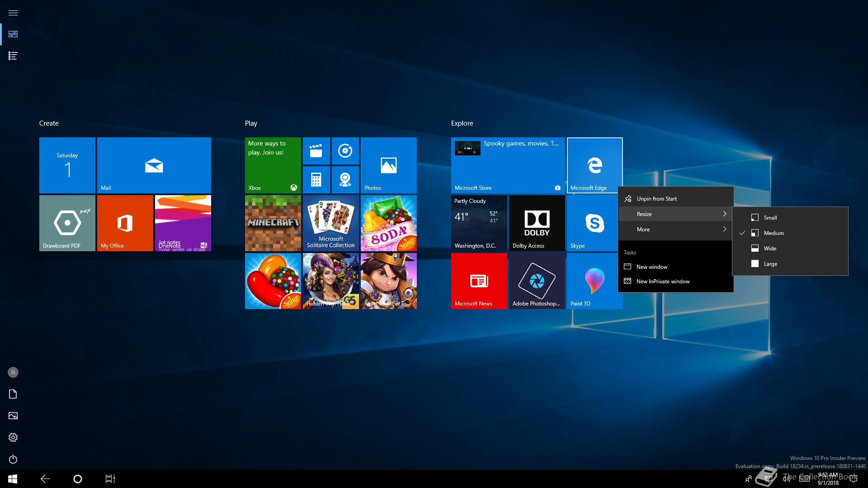868x488 pixels.
Task: Open Task View on taskbar
Action: pos(110,479)
